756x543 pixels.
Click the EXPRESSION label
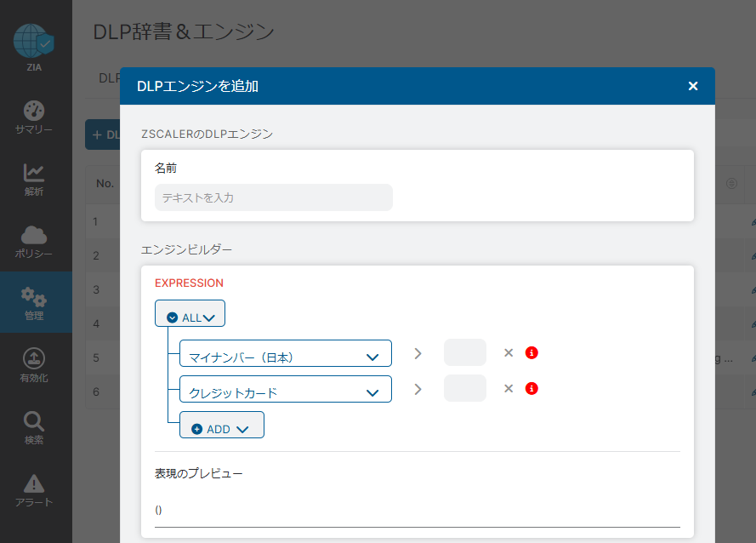[189, 283]
